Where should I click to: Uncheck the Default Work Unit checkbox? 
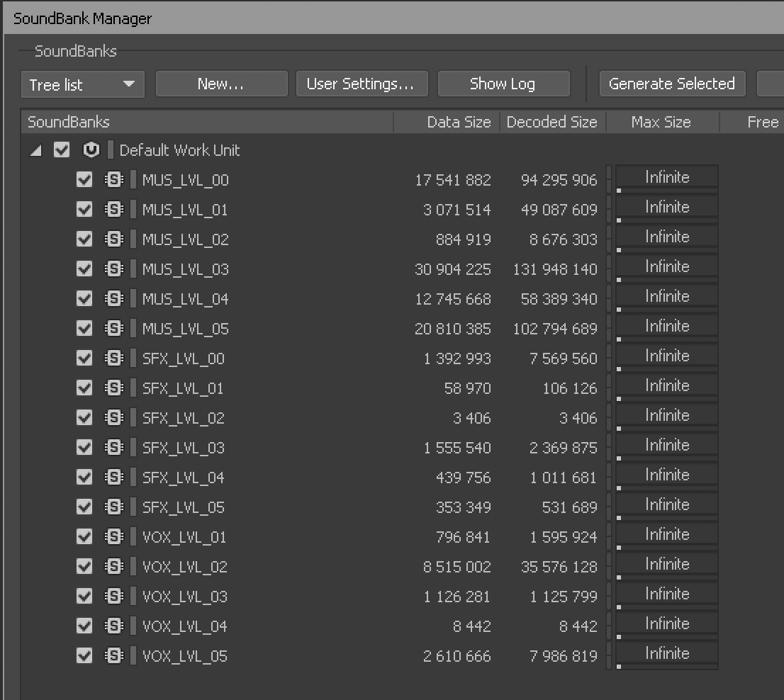pyautogui.click(x=62, y=150)
